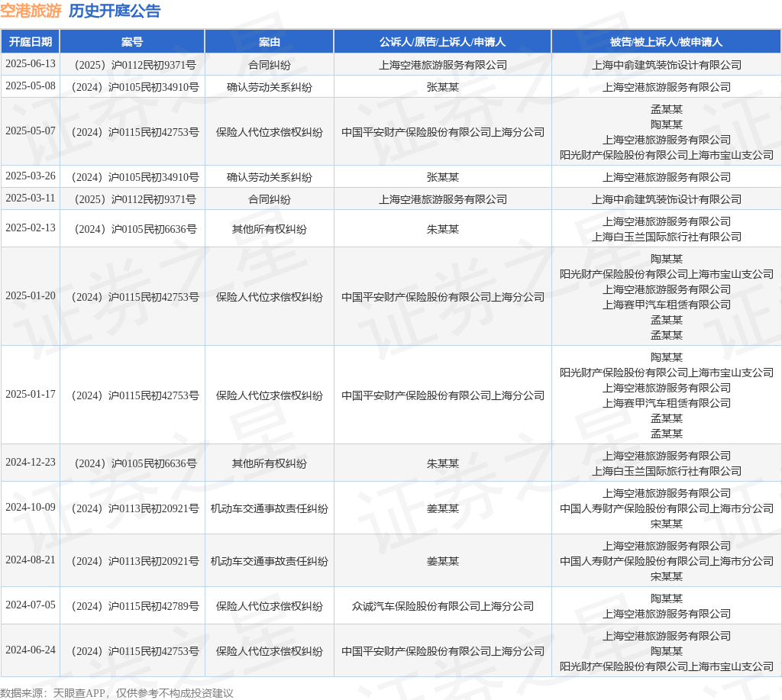
Task: Select the 空港旅游 title text
Action: pyautogui.click(x=31, y=11)
